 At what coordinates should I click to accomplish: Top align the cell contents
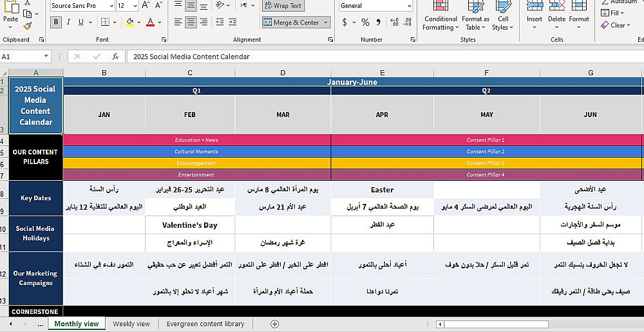pos(178,5)
